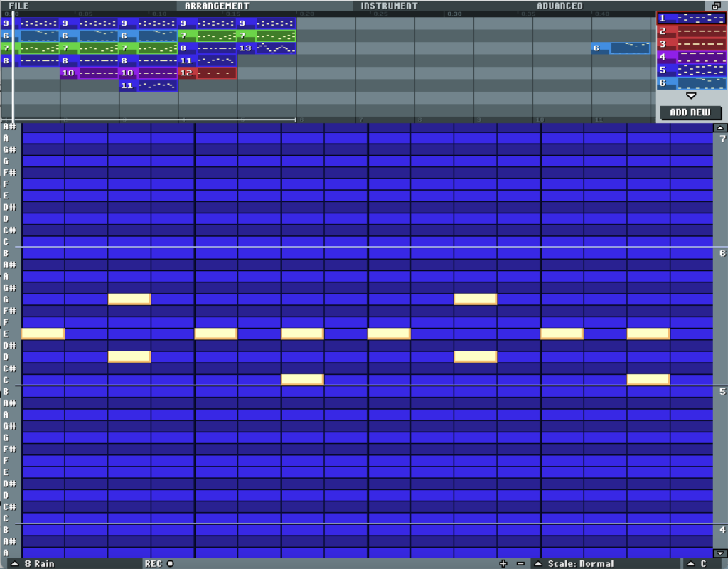
Task: Expand more patterns with the down arrow
Action: click(690, 95)
